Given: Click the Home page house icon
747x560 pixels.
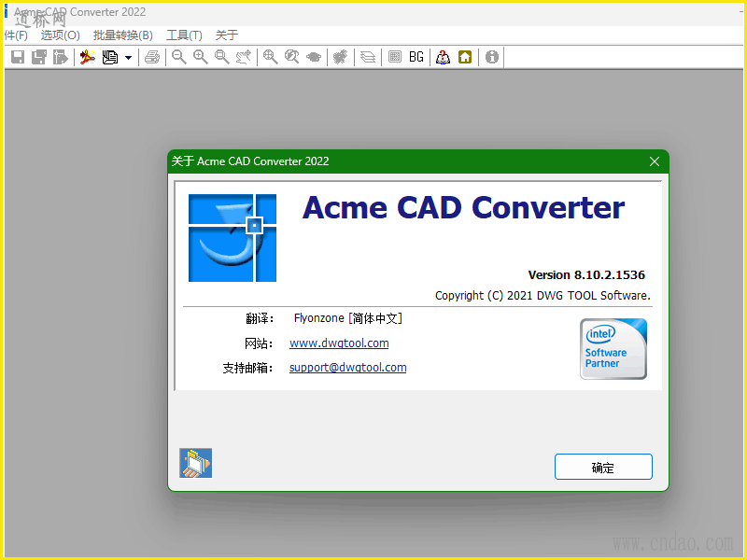Looking at the screenshot, I should click(x=465, y=57).
